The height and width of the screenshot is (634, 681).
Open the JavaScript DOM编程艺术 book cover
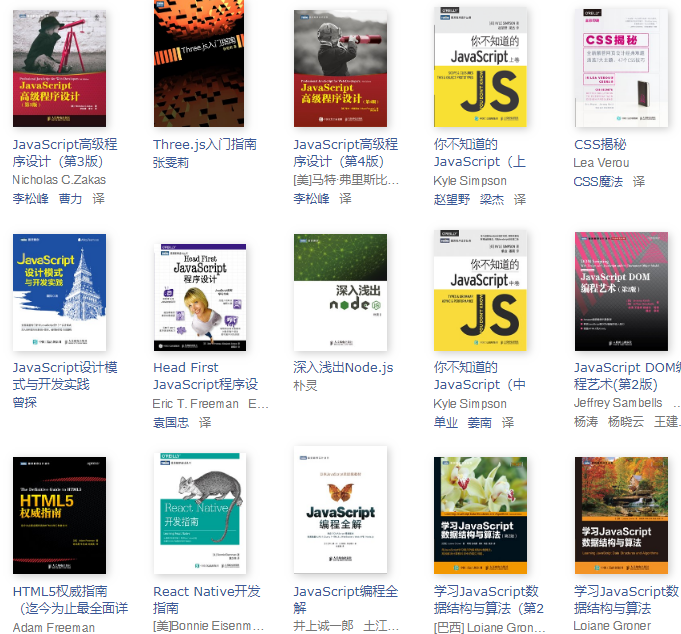pos(621,291)
